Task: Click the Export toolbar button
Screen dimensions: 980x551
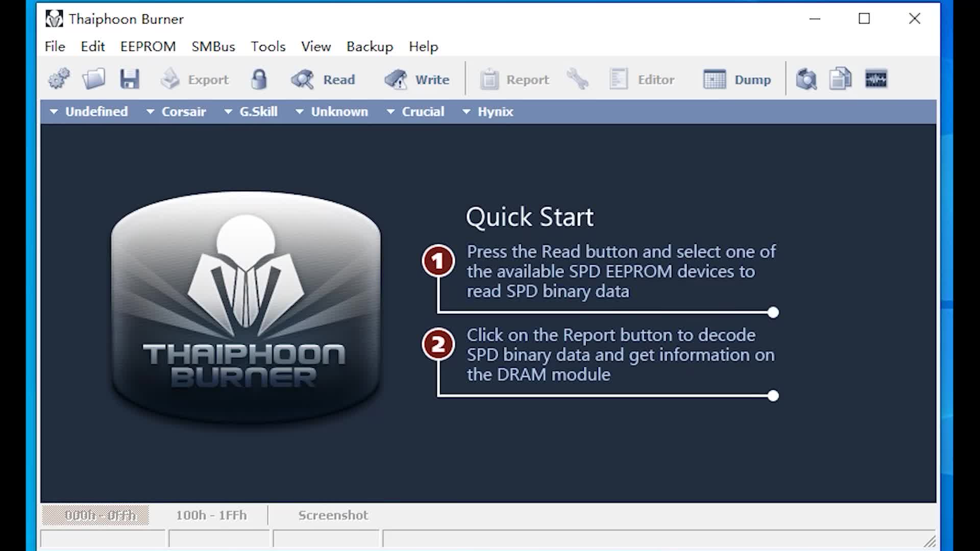Action: click(194, 80)
